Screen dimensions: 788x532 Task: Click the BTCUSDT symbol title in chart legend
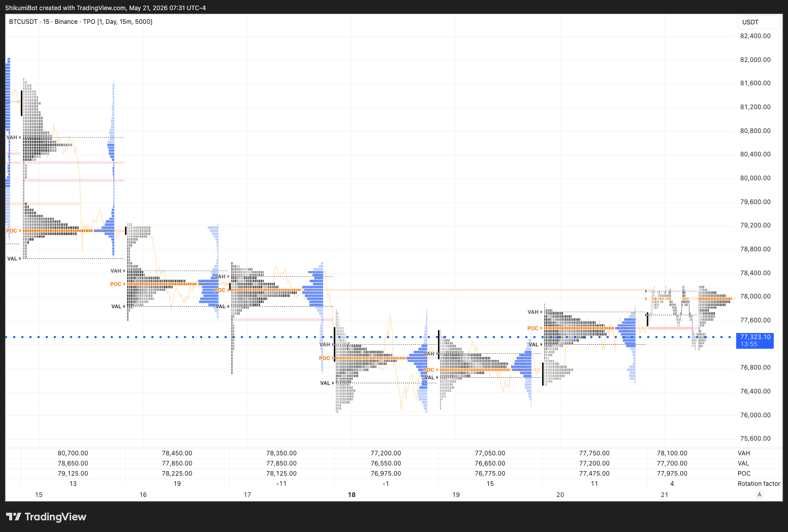click(x=23, y=22)
